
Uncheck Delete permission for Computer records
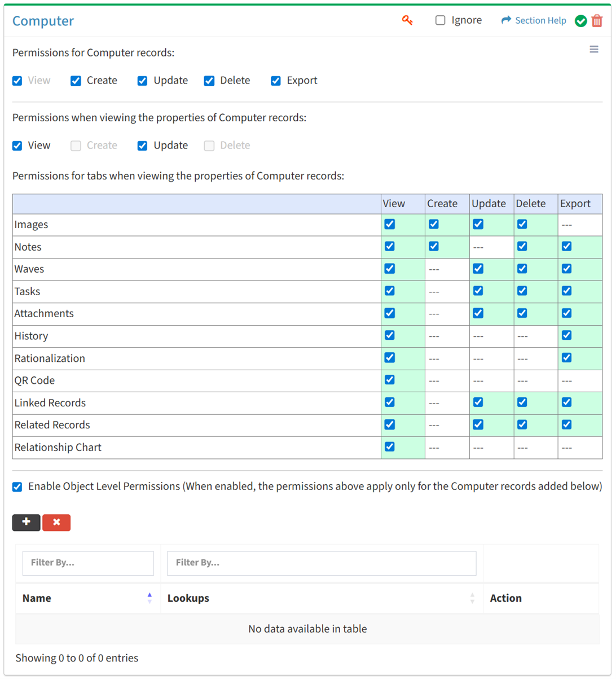pos(209,81)
